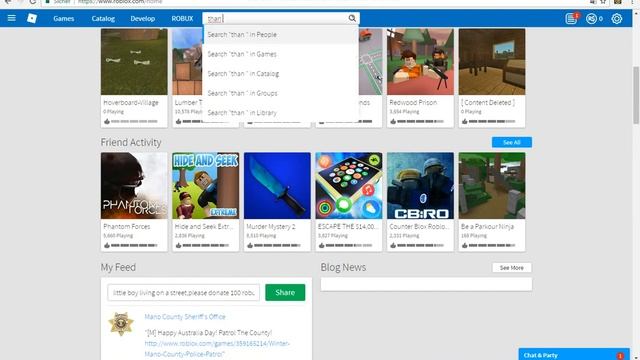Choose Search "than" in People

pyautogui.click(x=280, y=35)
